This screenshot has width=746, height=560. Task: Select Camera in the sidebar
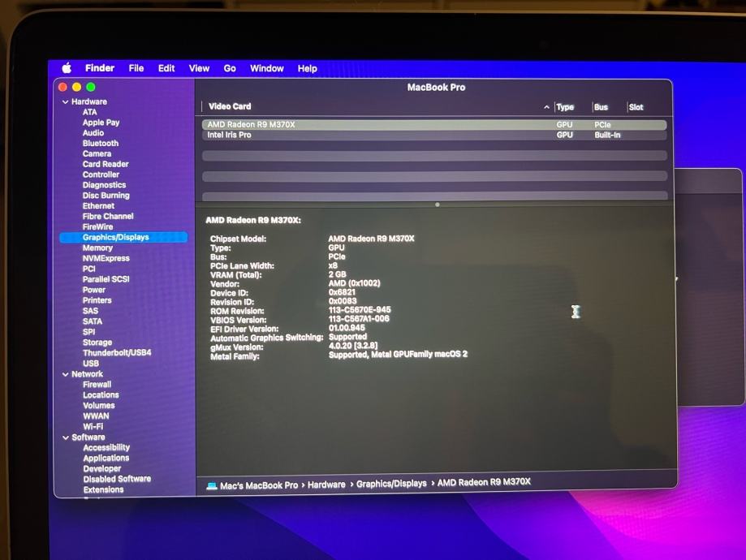click(97, 153)
